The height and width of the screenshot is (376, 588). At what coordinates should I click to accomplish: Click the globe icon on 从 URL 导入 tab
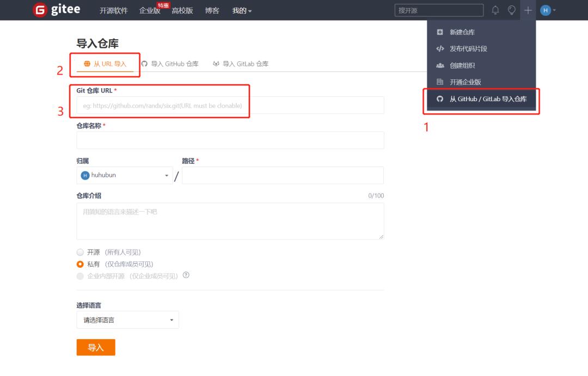(x=87, y=64)
